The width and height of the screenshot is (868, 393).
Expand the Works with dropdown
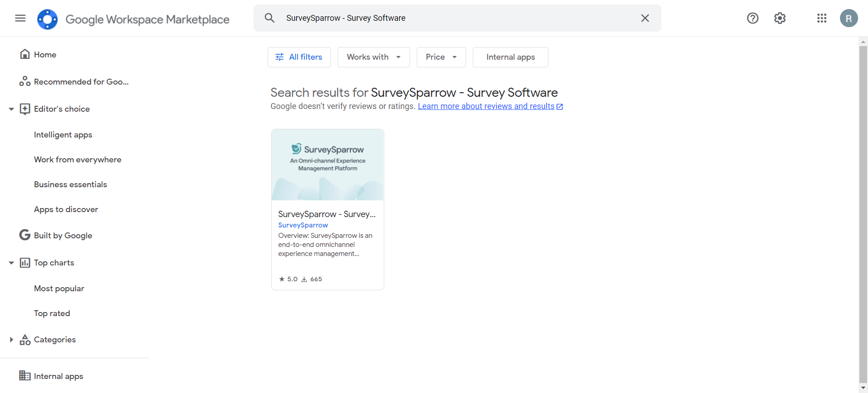pyautogui.click(x=373, y=57)
